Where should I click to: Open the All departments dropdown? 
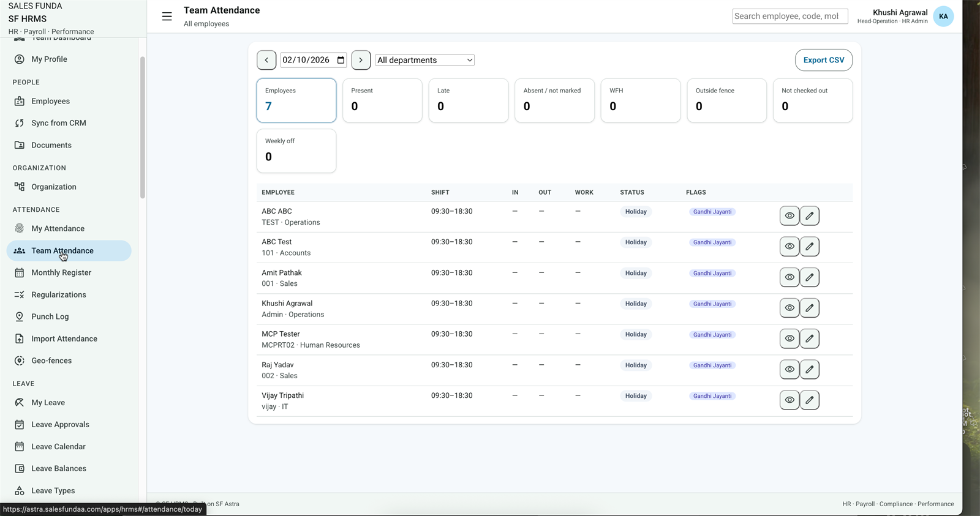[424, 60]
